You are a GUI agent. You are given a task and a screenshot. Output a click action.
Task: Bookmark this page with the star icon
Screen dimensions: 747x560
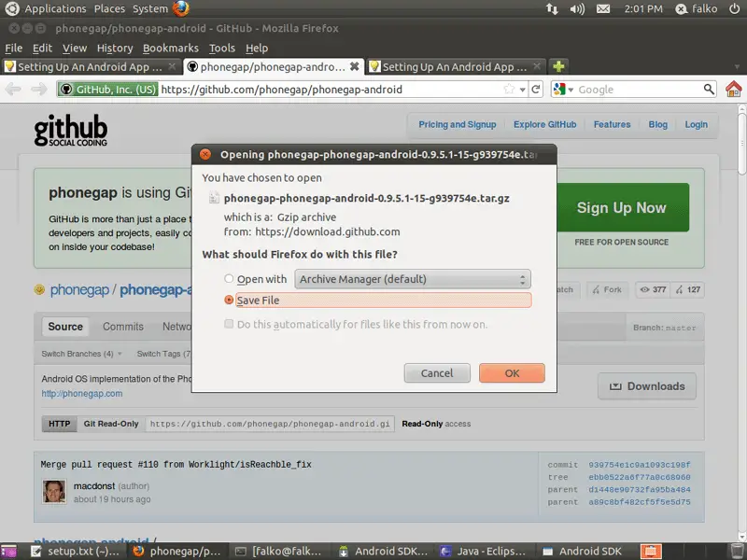click(x=509, y=89)
